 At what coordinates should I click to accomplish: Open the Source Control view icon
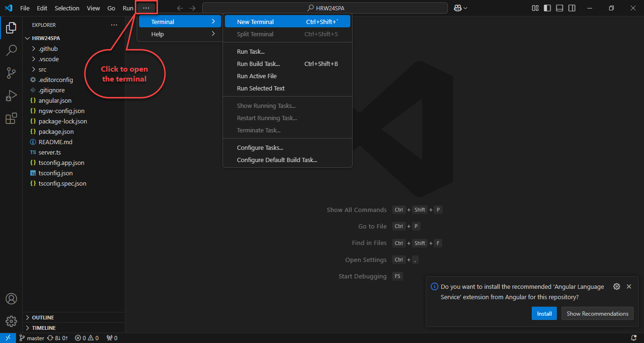coord(11,73)
